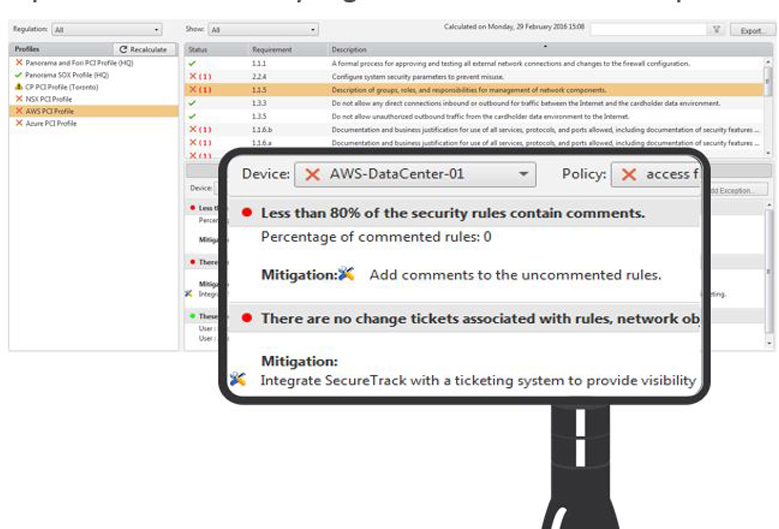Click sort arrow above the Description column
The height and width of the screenshot is (529, 779).
(545, 46)
